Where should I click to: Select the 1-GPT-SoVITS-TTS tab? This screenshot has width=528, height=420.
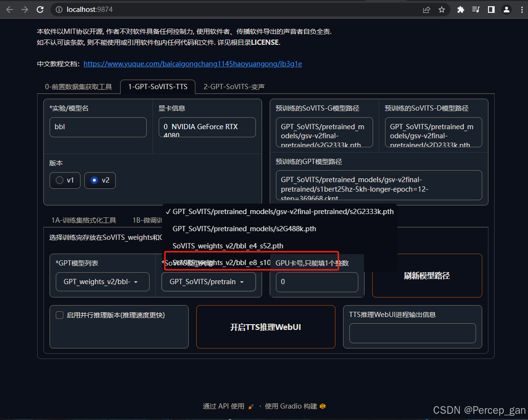point(158,87)
